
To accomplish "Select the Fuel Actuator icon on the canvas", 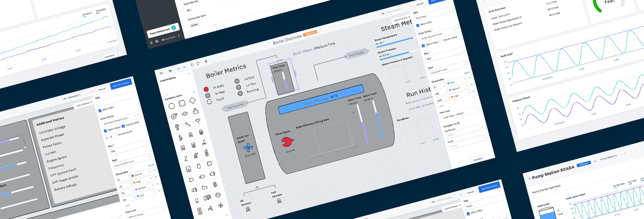I will coord(279,201).
